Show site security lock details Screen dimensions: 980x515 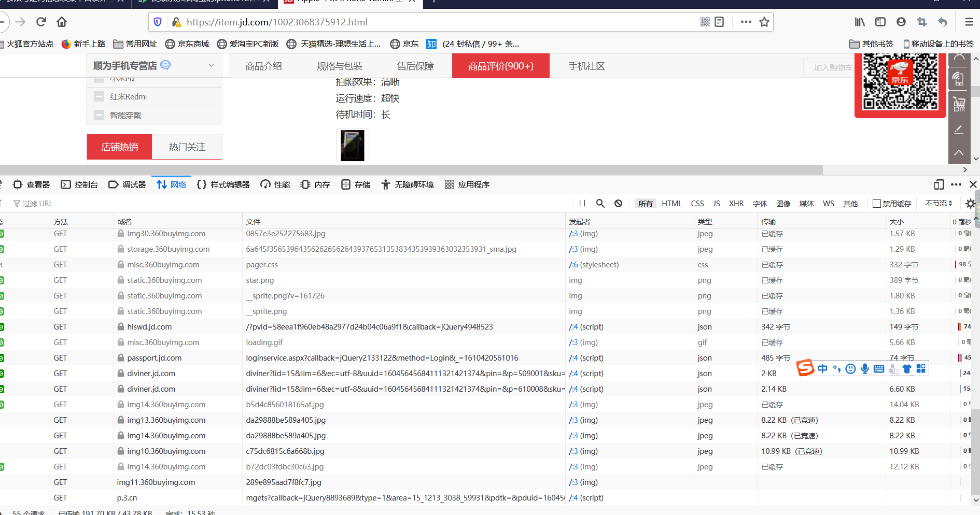(176, 22)
